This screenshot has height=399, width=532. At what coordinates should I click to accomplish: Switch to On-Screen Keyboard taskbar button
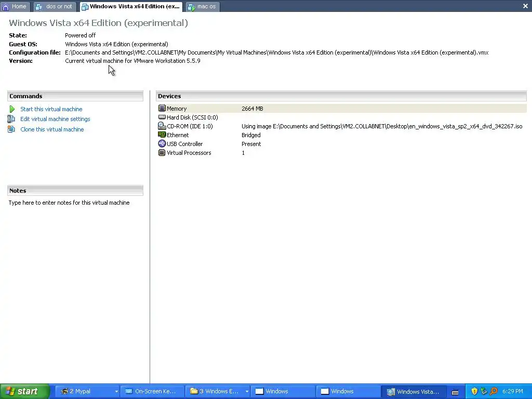tap(153, 391)
